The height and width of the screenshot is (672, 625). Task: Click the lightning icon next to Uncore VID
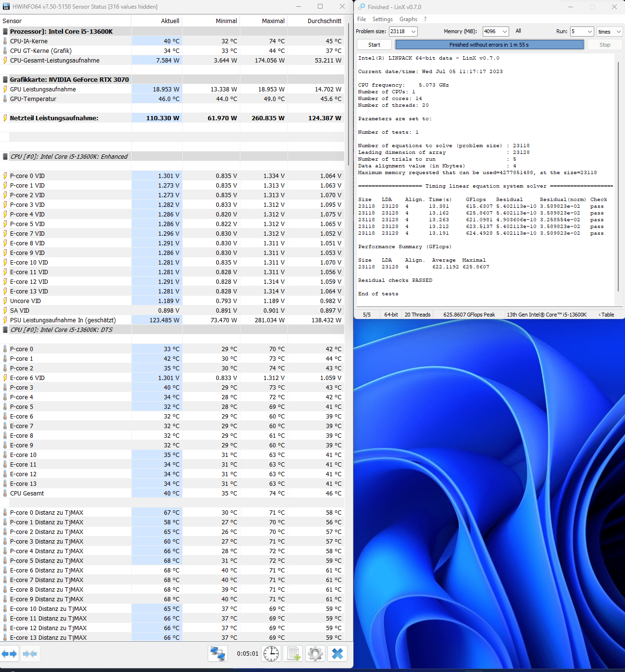pos(5,301)
